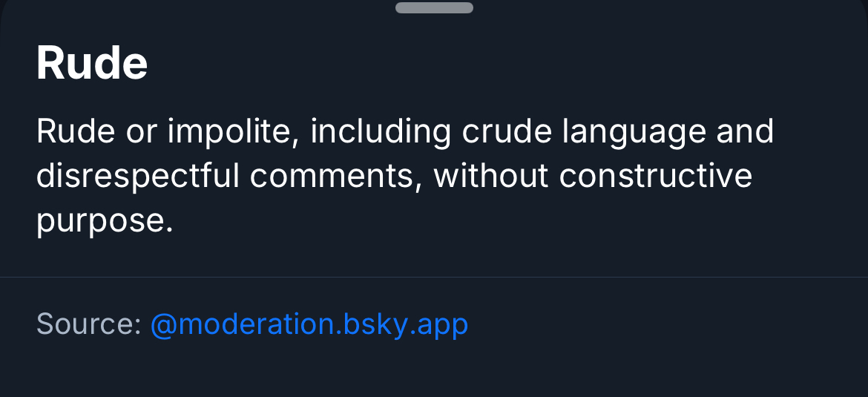Tap the bottom sheet drag handle
This screenshot has width=868, height=397.
click(x=434, y=8)
